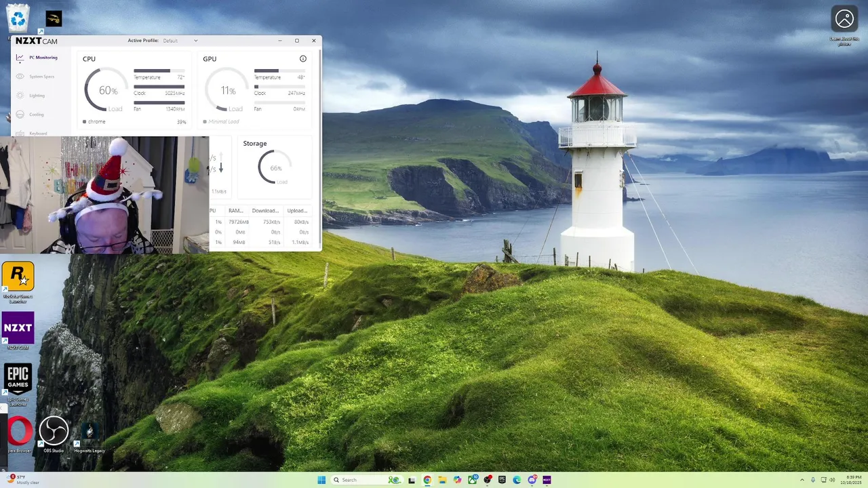
Task: Open Discord from the taskbar
Action: coord(532,480)
